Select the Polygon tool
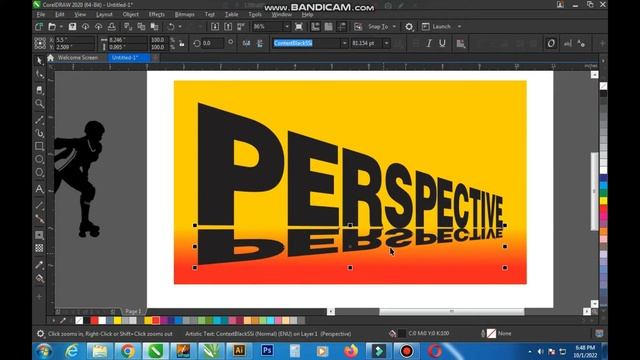The height and width of the screenshot is (360, 640). click(39, 172)
